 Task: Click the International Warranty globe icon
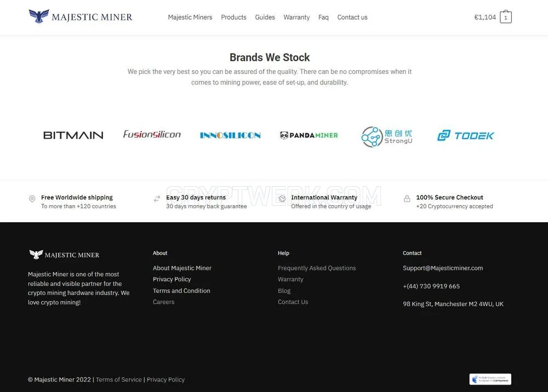pos(282,199)
